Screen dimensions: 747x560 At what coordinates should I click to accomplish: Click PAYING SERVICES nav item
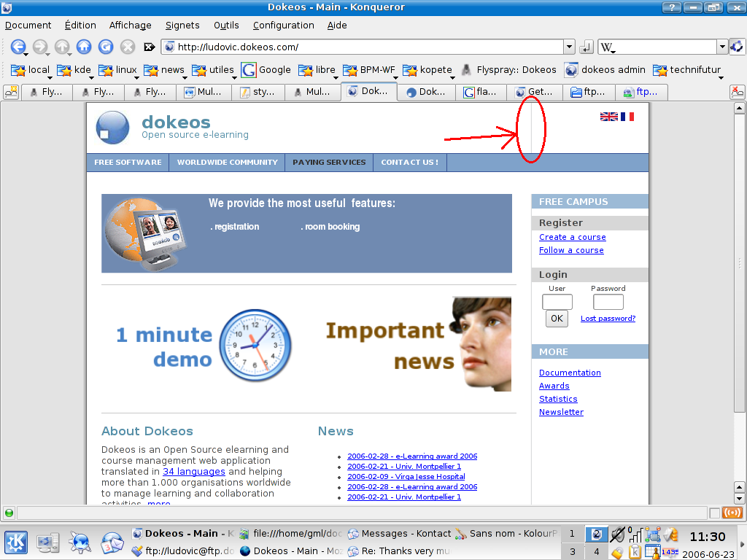[329, 163]
